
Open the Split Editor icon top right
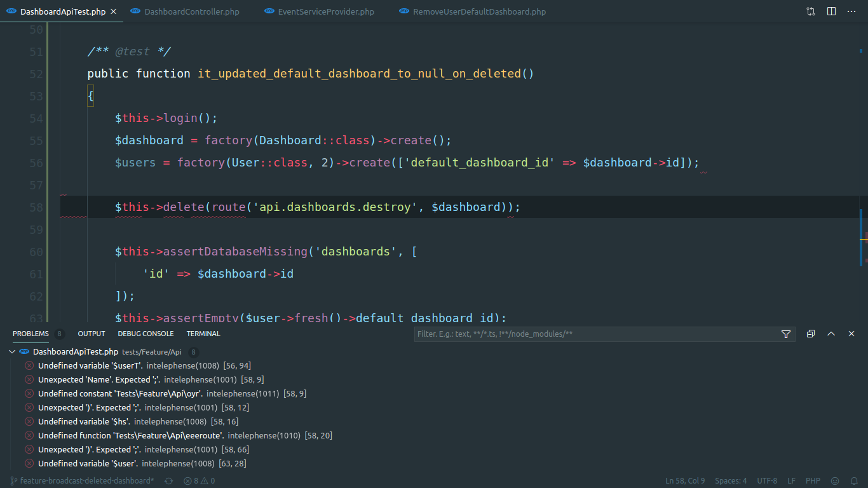pyautogui.click(x=831, y=11)
